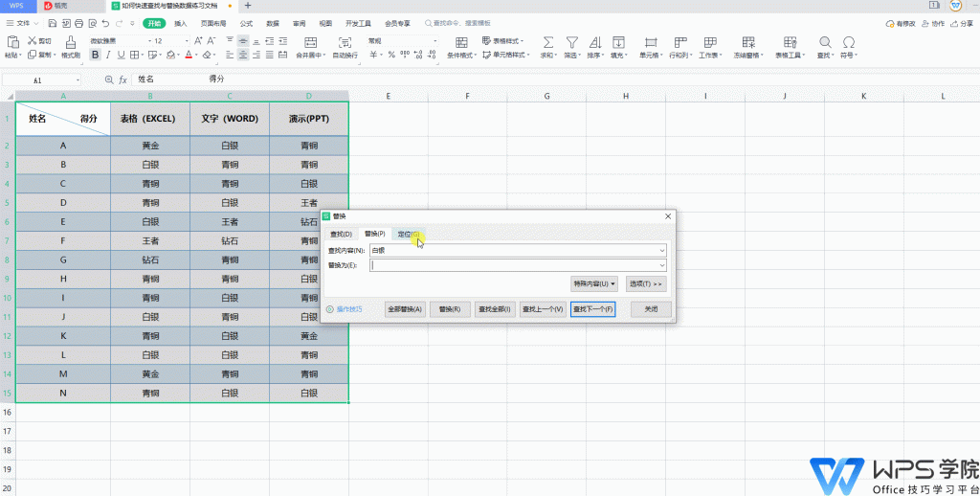Click the Cut (剪切) scissors icon
Screen dimensions: 980x496
(x=32, y=40)
